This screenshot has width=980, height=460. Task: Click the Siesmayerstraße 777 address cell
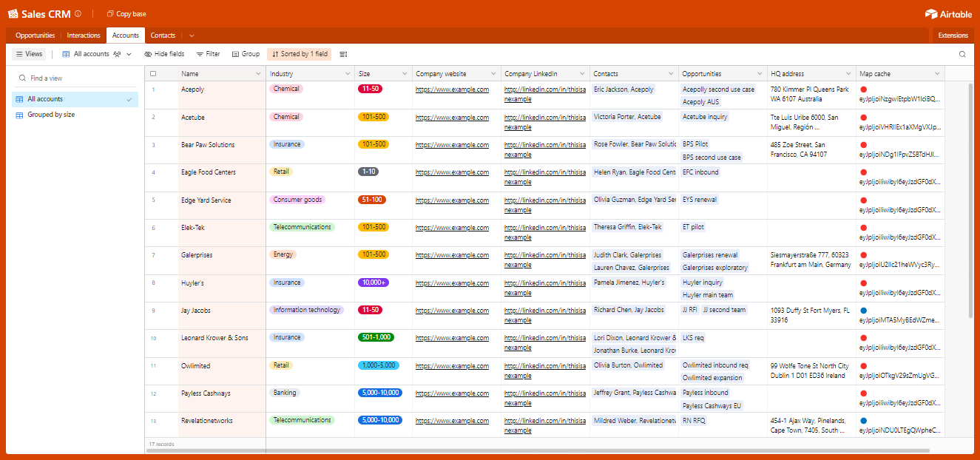click(x=811, y=260)
